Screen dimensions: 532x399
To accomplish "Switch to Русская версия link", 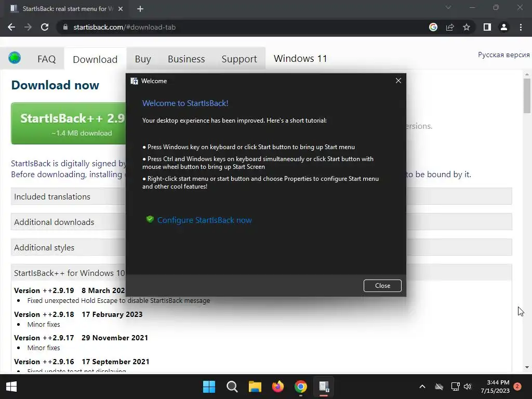I will [x=503, y=55].
